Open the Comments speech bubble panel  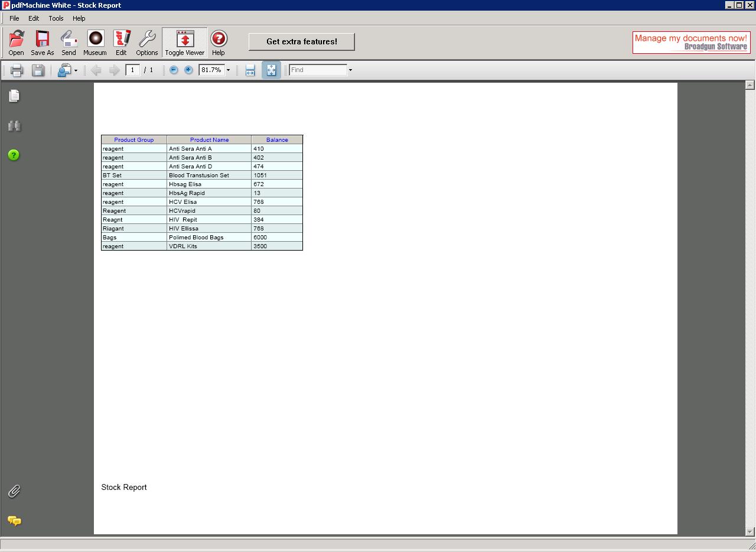14,521
